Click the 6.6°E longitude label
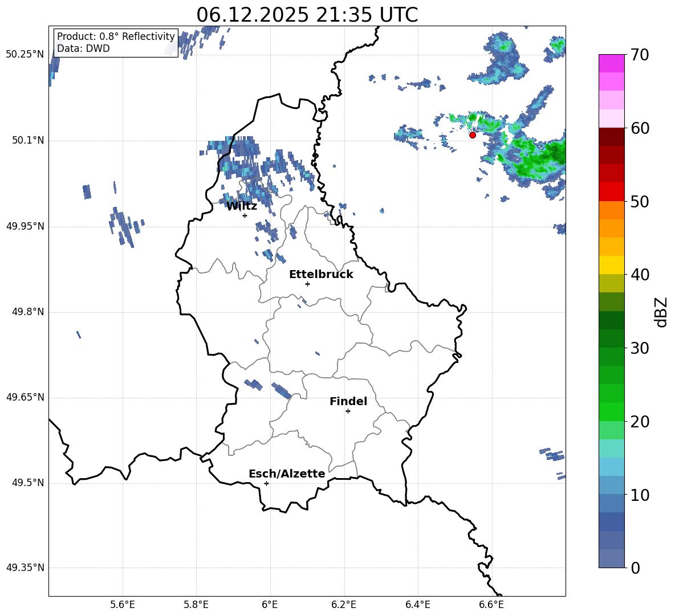The height and width of the screenshot is (616, 675). [491, 605]
